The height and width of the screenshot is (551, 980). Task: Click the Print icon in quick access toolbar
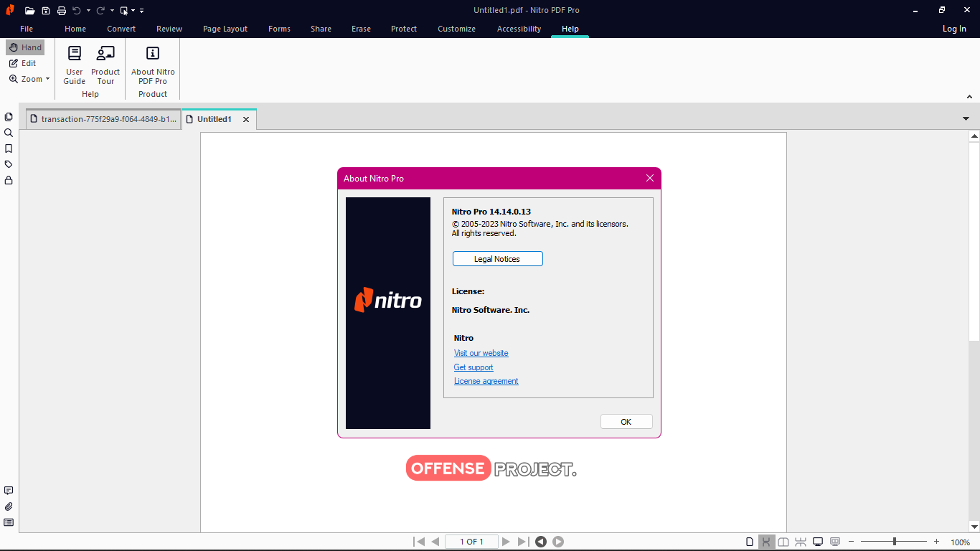tap(62, 11)
